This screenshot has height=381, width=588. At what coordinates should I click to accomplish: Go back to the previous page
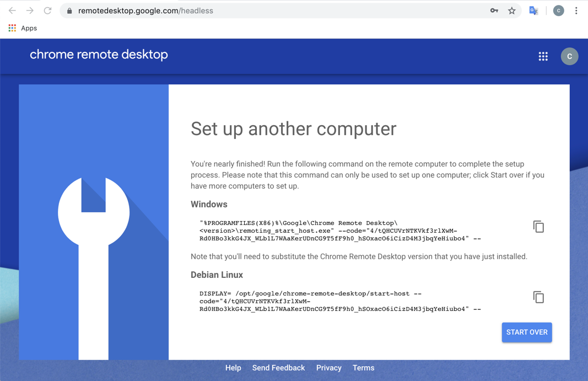[12, 10]
